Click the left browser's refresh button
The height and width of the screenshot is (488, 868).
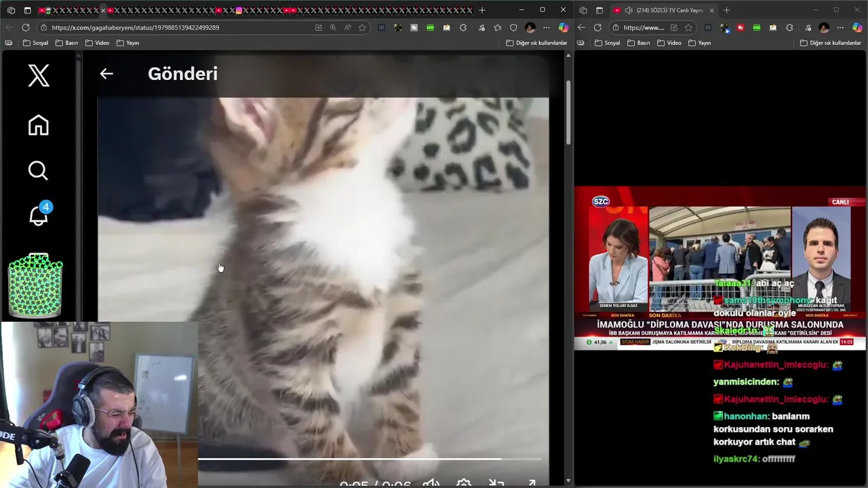[x=26, y=27]
